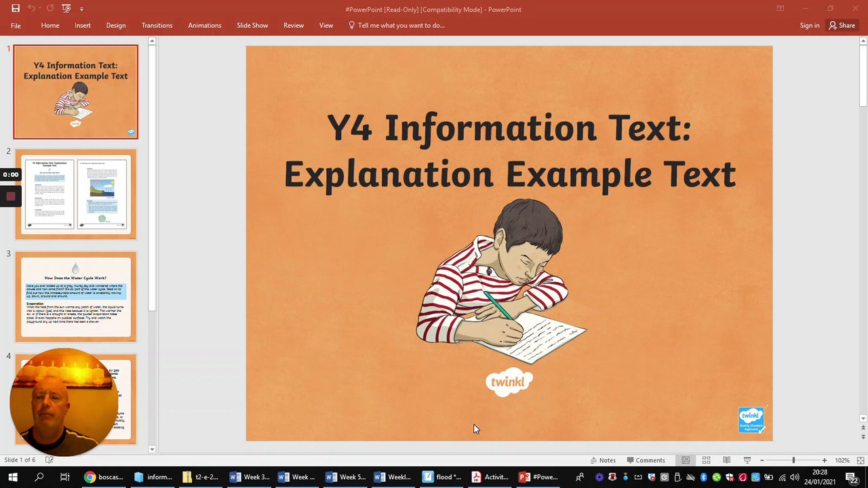Open the Review ribbon tab
The height and width of the screenshot is (488, 868).
[294, 25]
